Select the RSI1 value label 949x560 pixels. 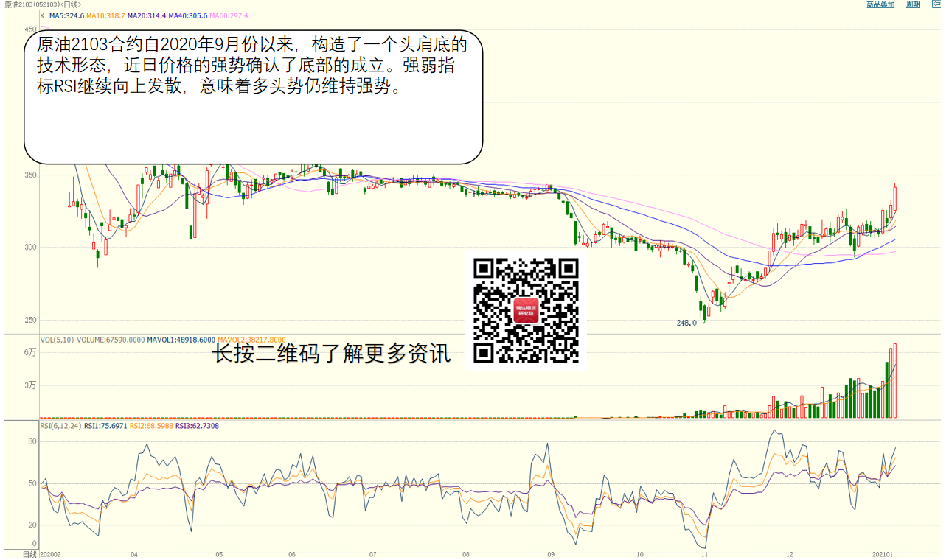click(105, 426)
